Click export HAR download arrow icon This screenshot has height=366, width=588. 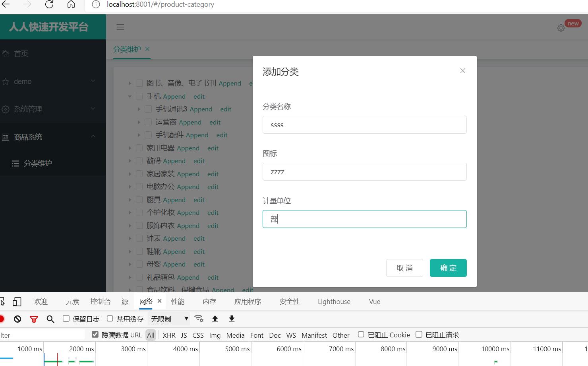tap(232, 319)
